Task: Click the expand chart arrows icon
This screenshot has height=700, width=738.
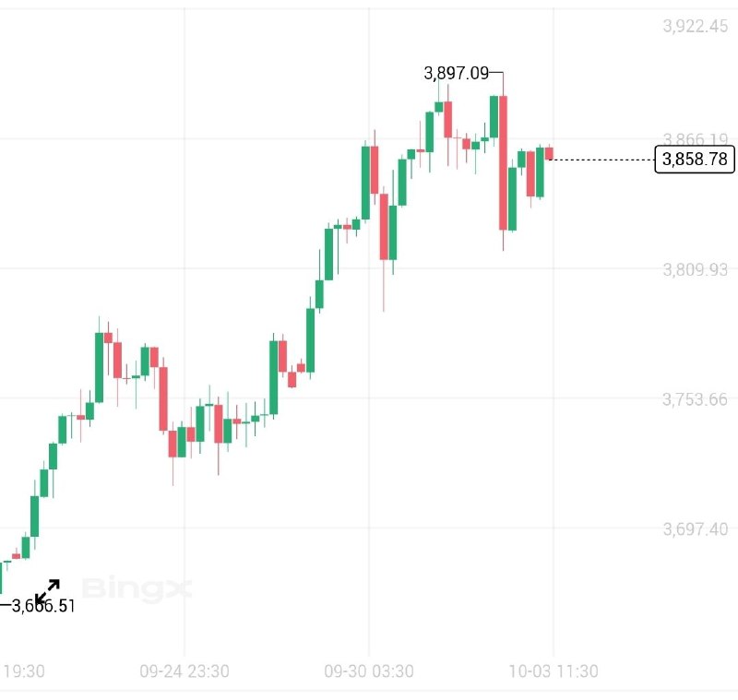Action: (x=47, y=591)
